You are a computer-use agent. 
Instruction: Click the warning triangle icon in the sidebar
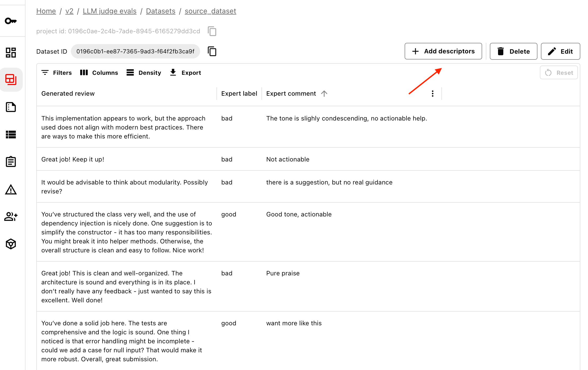tap(11, 190)
